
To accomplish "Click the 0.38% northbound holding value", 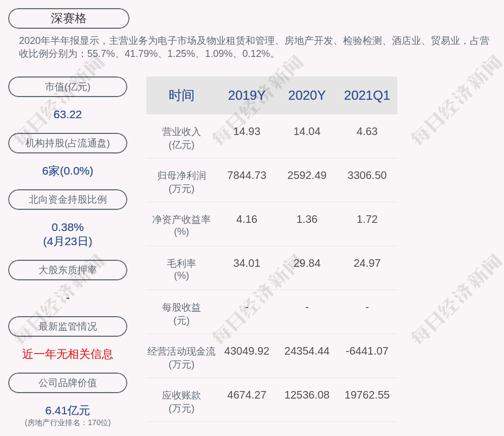I will point(68,227).
